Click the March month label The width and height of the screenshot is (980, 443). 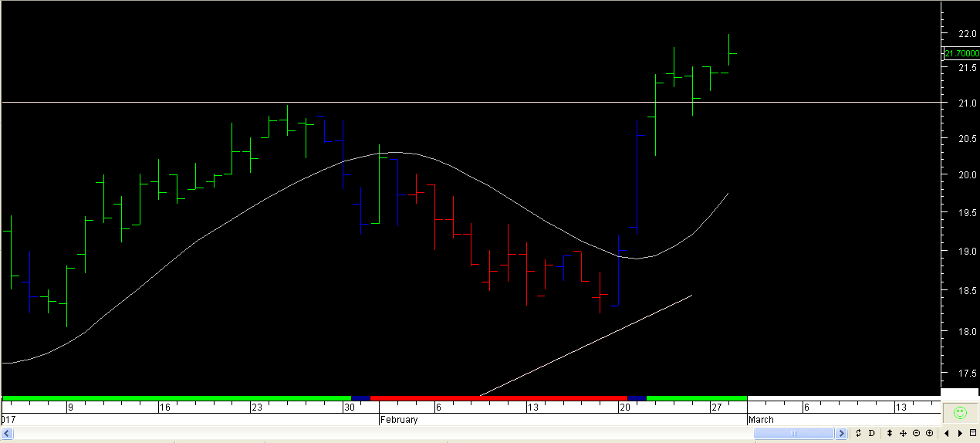coord(760,420)
